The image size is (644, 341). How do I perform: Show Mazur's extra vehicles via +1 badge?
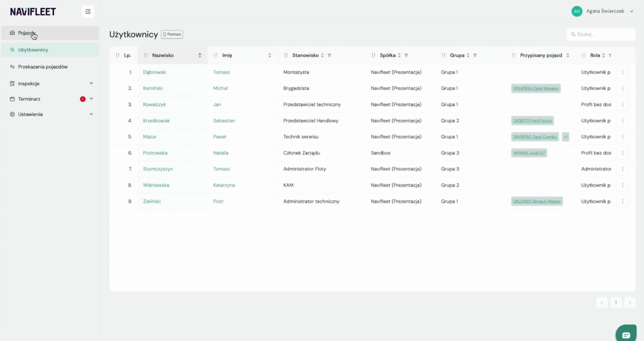click(566, 137)
